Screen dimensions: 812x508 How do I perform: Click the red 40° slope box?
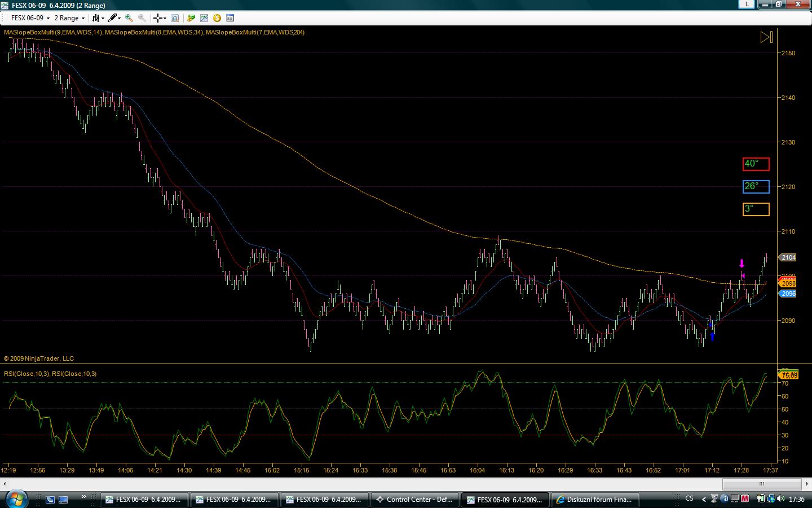tap(756, 164)
